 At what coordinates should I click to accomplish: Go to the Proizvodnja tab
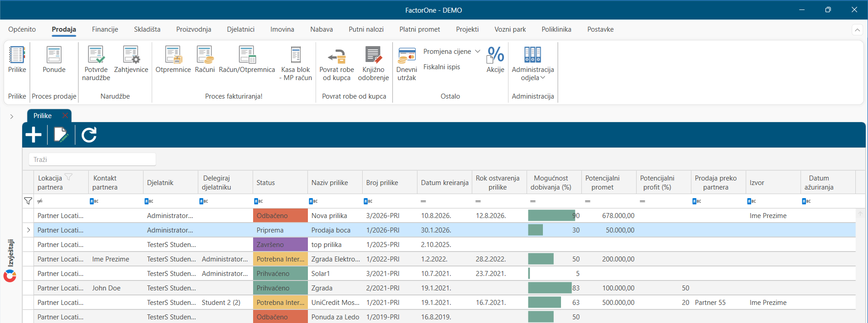[x=194, y=29]
